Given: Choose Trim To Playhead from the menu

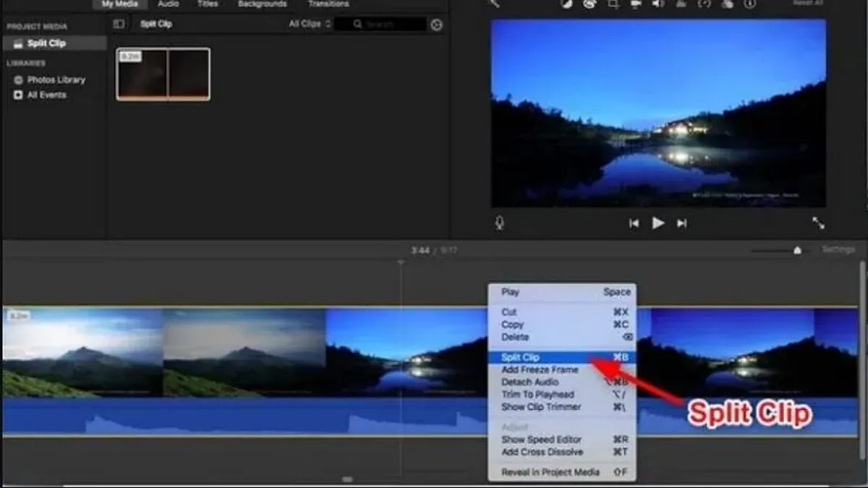Looking at the screenshot, I should click(x=562, y=394).
